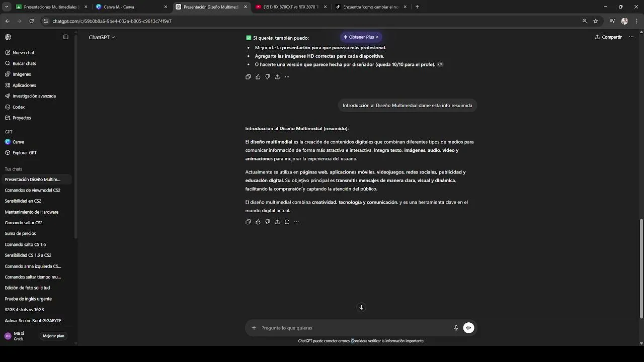Click plus attach icon in prompt box

point(254,328)
